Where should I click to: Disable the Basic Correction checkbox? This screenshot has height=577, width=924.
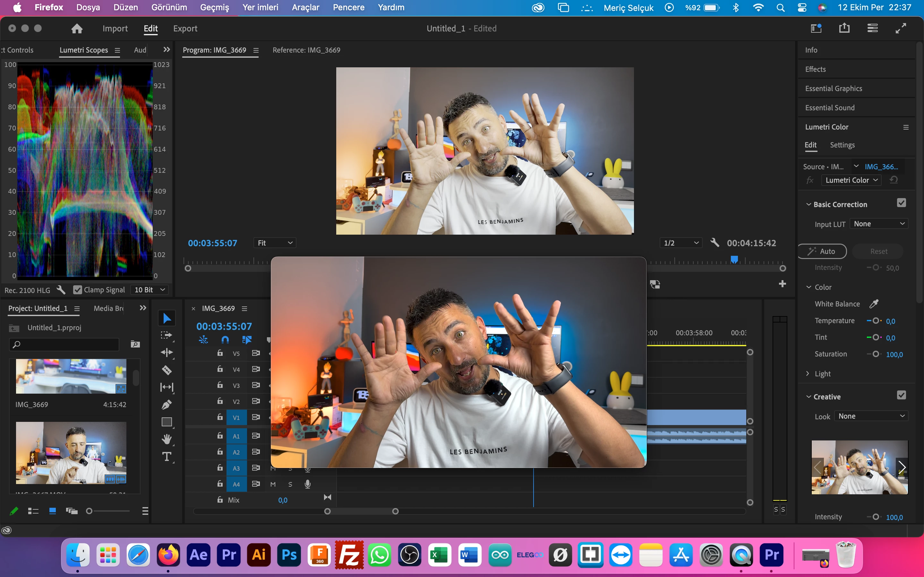(901, 203)
